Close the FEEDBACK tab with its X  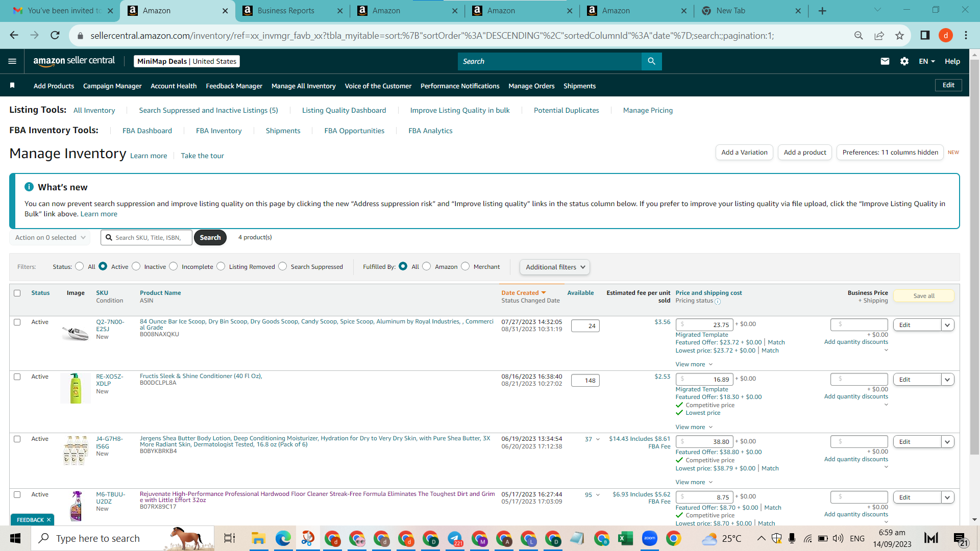point(48,520)
